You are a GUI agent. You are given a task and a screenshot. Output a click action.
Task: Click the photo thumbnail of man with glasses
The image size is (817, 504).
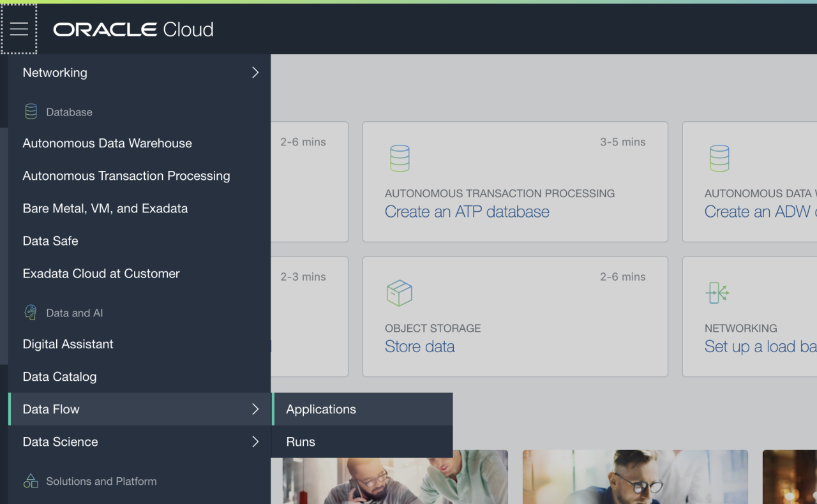point(635,477)
